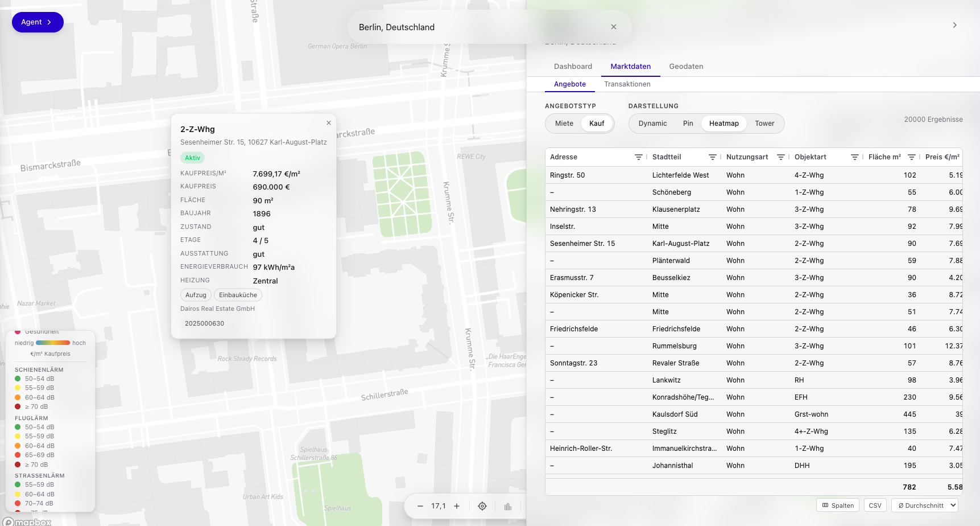Click green 50–54 dB Schienenlärm swatch

click(x=18, y=379)
